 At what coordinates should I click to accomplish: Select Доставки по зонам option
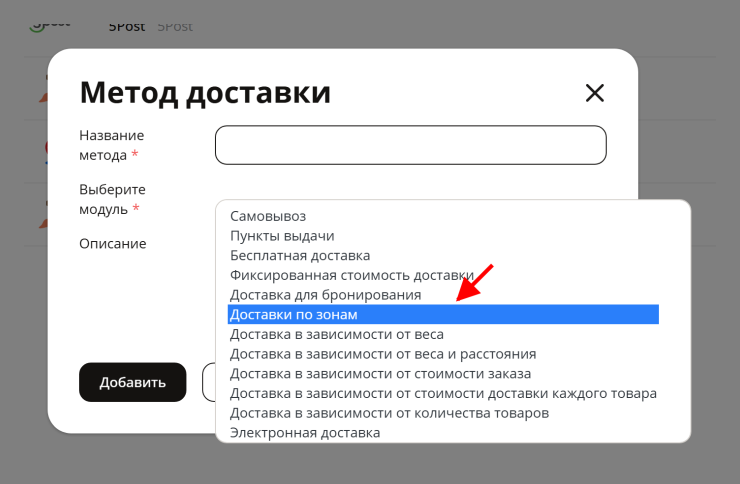point(443,315)
